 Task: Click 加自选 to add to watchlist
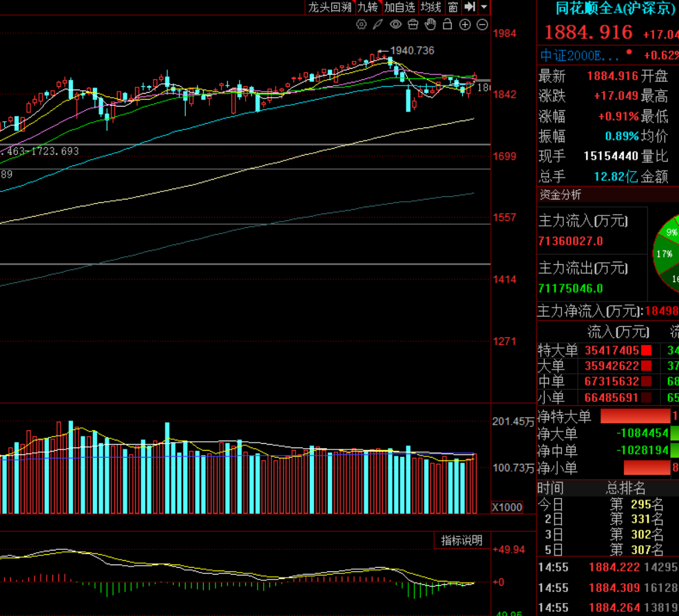[x=399, y=7]
